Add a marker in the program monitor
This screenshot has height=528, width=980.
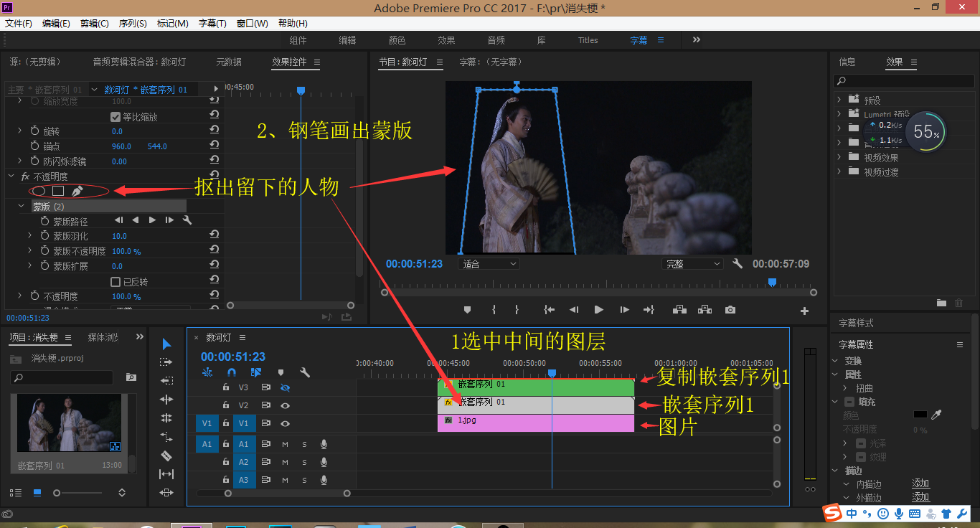pyautogui.click(x=467, y=310)
